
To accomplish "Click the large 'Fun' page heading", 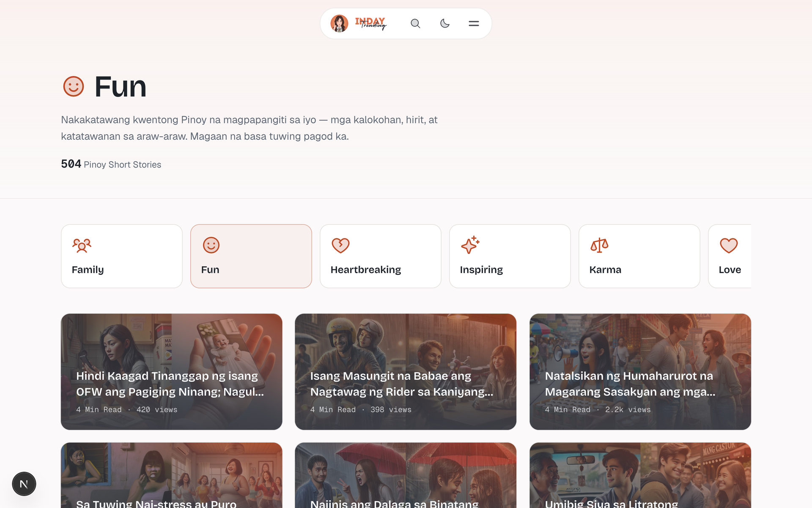I will 121,87.
